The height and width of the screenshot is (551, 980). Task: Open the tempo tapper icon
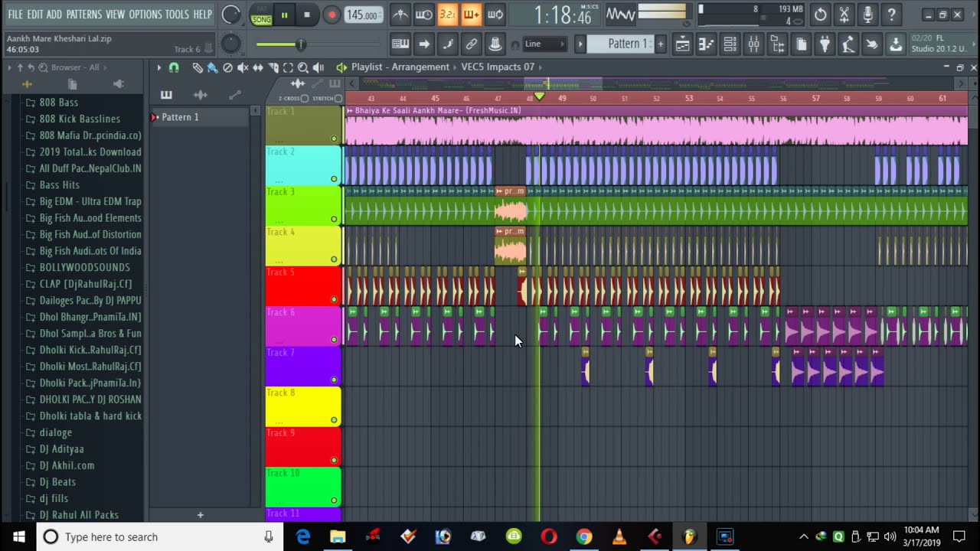coord(848,44)
